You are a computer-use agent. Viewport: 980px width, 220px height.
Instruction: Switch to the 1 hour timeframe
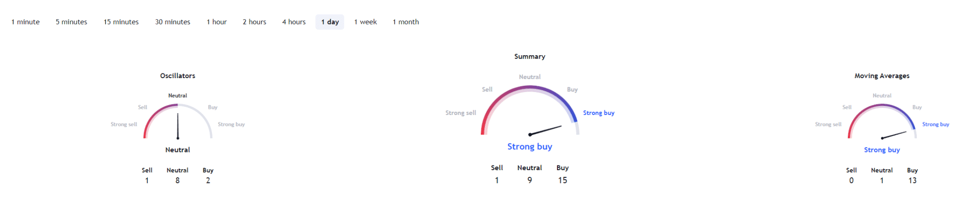point(216,22)
